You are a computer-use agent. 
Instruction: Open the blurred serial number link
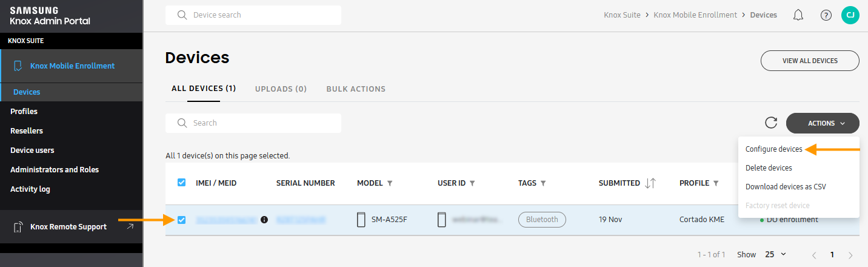coord(301,220)
